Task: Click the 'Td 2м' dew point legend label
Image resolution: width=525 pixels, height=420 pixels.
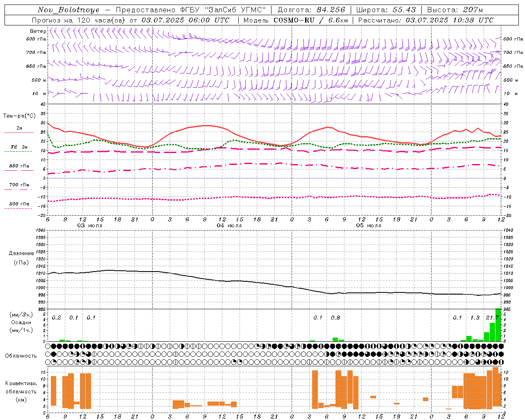Action: tap(19, 147)
